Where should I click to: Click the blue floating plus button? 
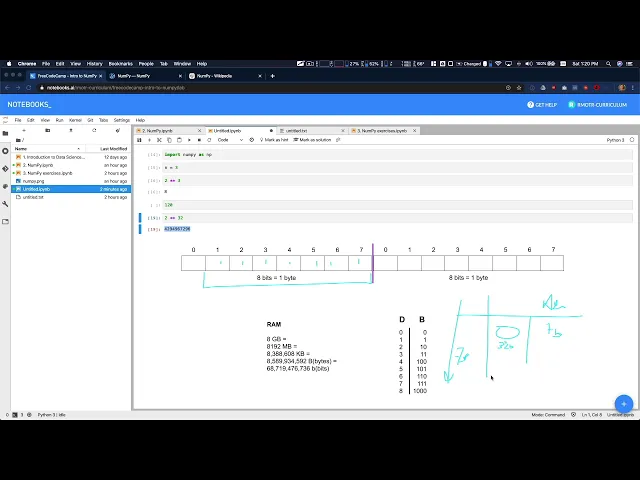623,404
